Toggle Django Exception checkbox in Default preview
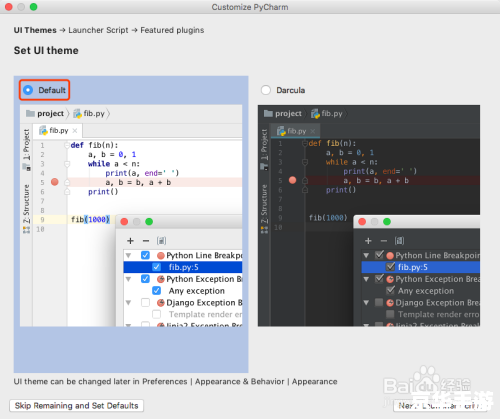 [145, 302]
